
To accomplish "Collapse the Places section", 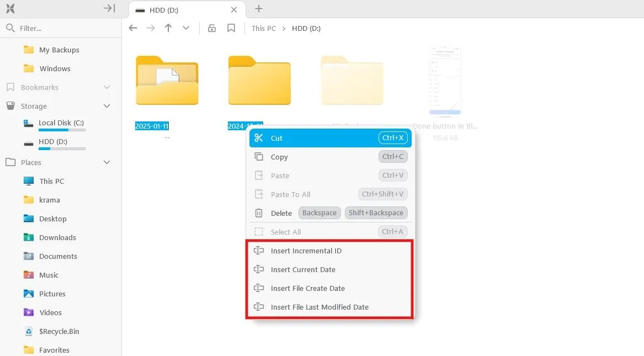I will (x=107, y=162).
